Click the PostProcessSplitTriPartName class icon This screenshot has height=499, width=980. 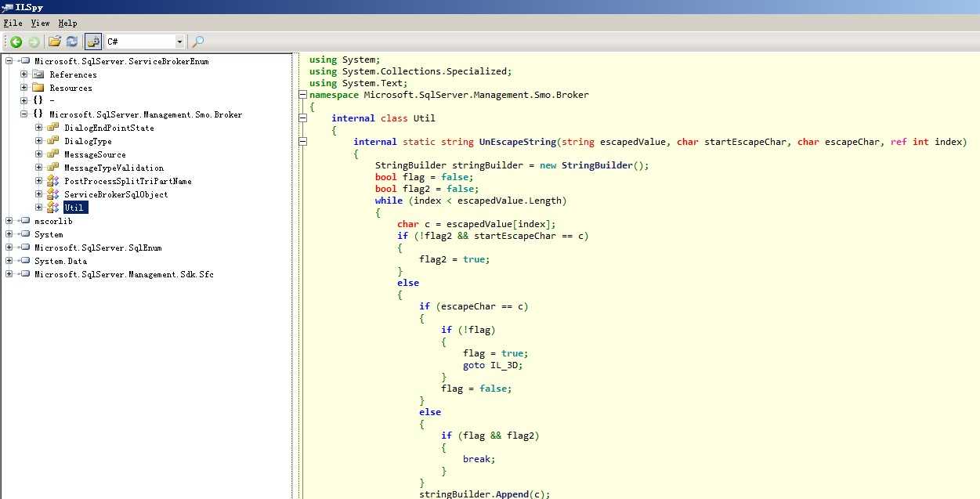(x=52, y=181)
